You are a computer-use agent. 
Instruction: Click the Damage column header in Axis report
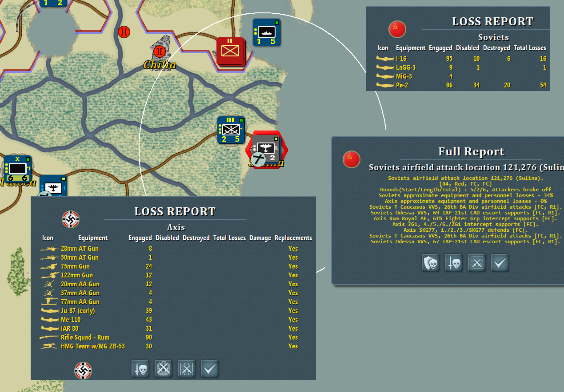pos(260,238)
